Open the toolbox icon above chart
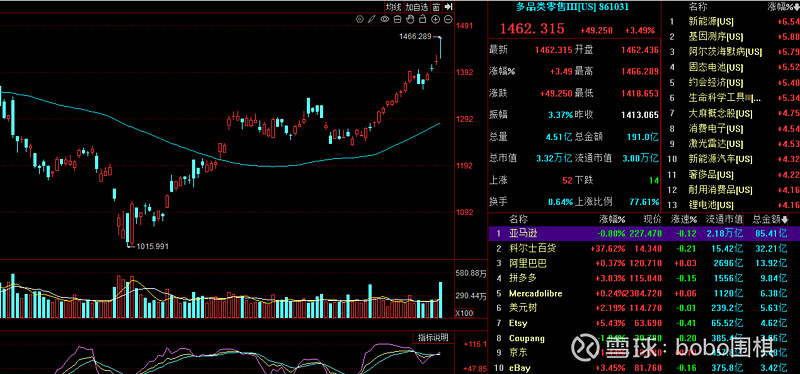This screenshot has width=800, height=374. [x=397, y=19]
